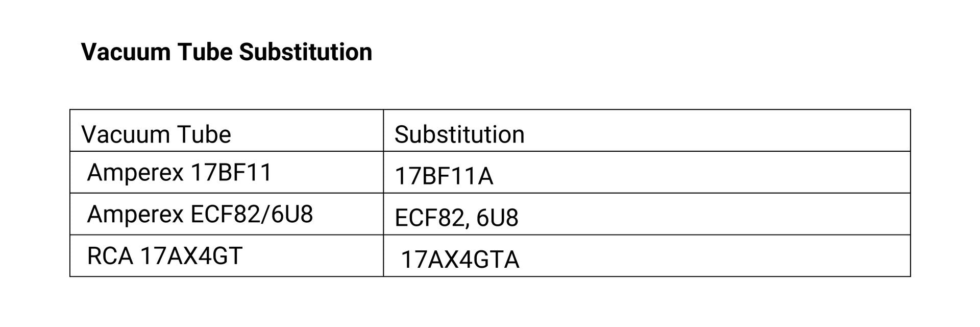Screen dimensions: 980x327
Task: Click empty space right of "17AX4GTA" in its cell
Action: 715,256
